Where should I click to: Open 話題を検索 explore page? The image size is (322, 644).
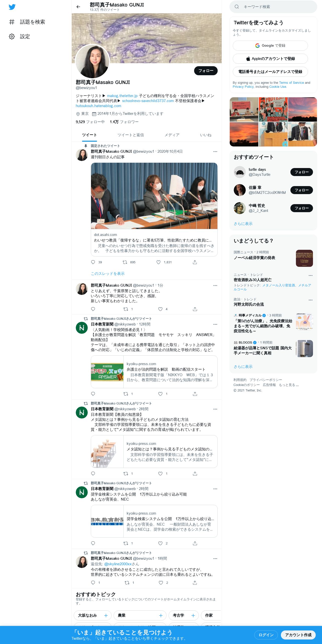click(x=27, y=22)
